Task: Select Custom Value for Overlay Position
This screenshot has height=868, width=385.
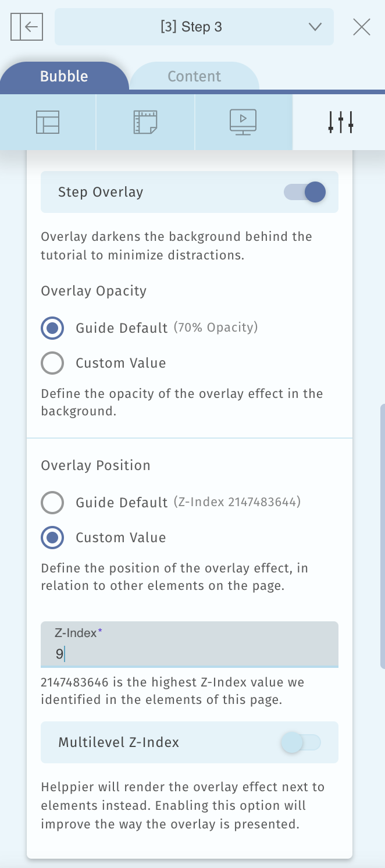Action: (x=52, y=538)
